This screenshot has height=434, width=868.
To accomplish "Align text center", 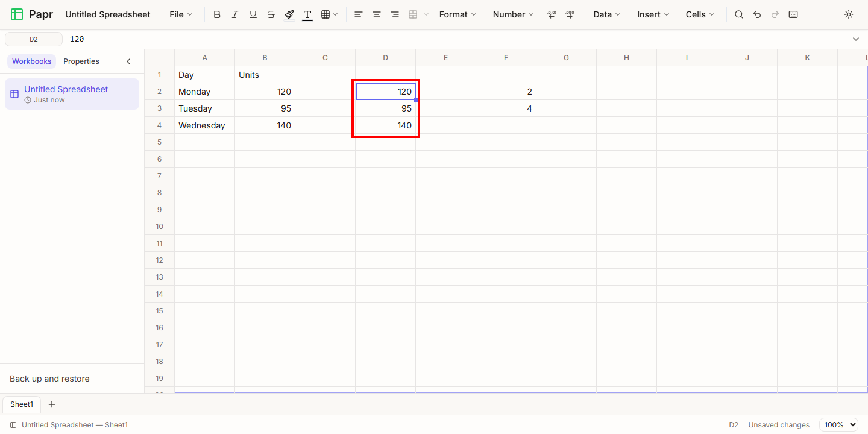I will [x=377, y=14].
